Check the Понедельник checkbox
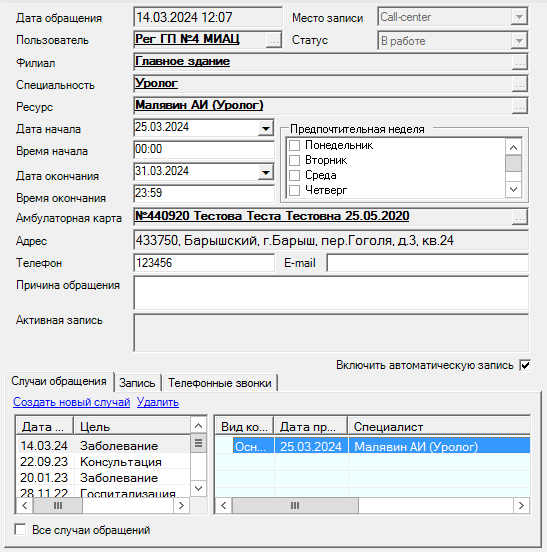 click(x=294, y=145)
